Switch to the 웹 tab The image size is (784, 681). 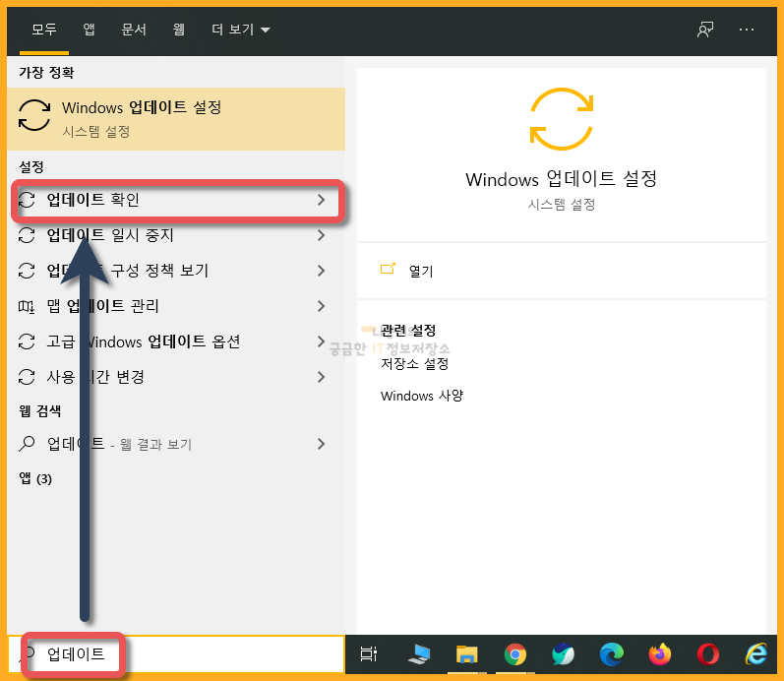pos(178,30)
